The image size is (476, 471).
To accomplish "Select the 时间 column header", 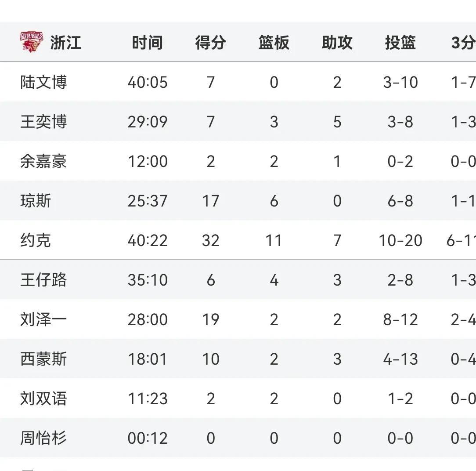I will [x=147, y=43].
